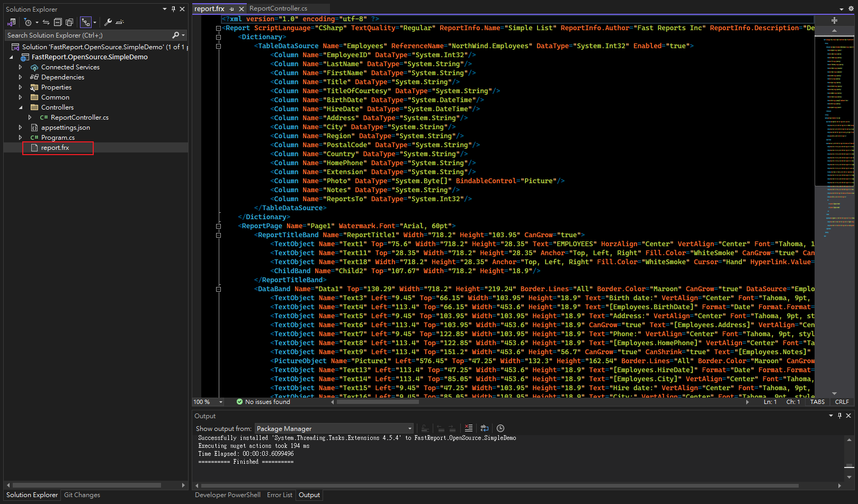858x504 pixels.
Task: Open editor tab settings gear icon
Action: [x=851, y=9]
